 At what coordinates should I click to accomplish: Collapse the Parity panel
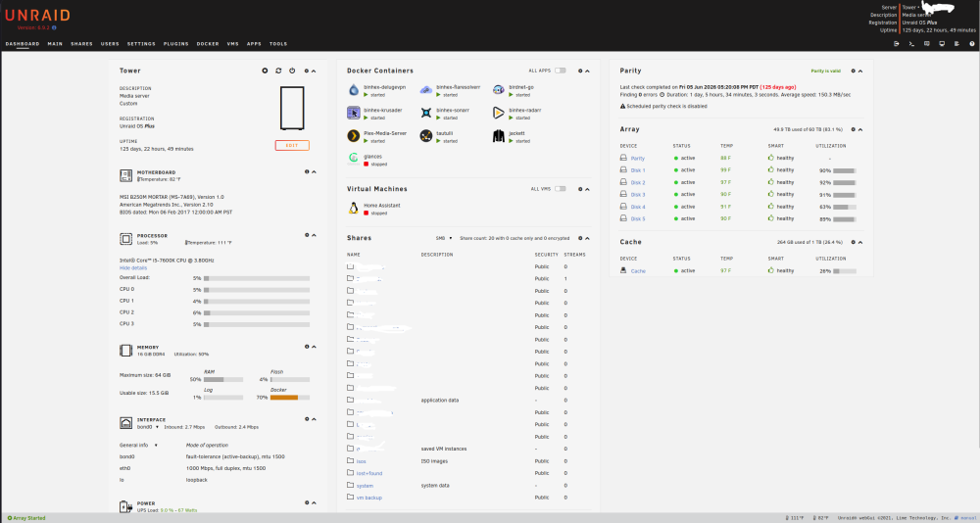(860, 71)
